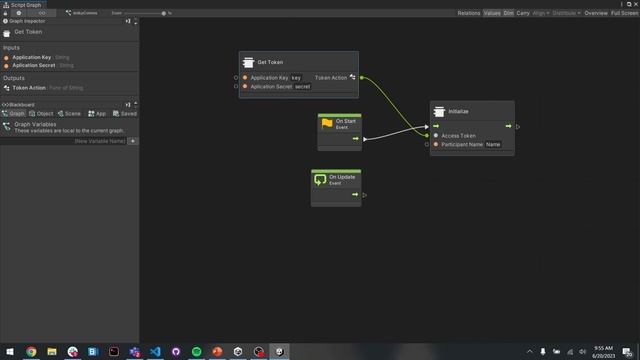The width and height of the screenshot is (640, 360).
Task: Click On Start flow output arrow
Action: tap(356, 139)
